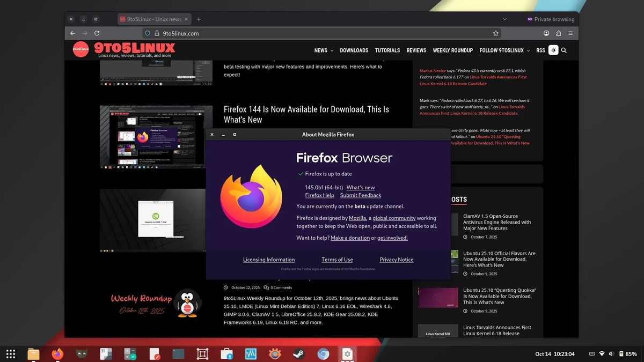
Task: Open the Firefox application menu
Action: (570, 33)
